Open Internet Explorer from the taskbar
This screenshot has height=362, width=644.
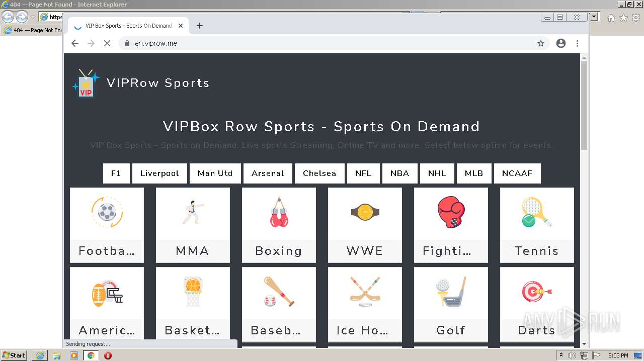click(x=40, y=355)
